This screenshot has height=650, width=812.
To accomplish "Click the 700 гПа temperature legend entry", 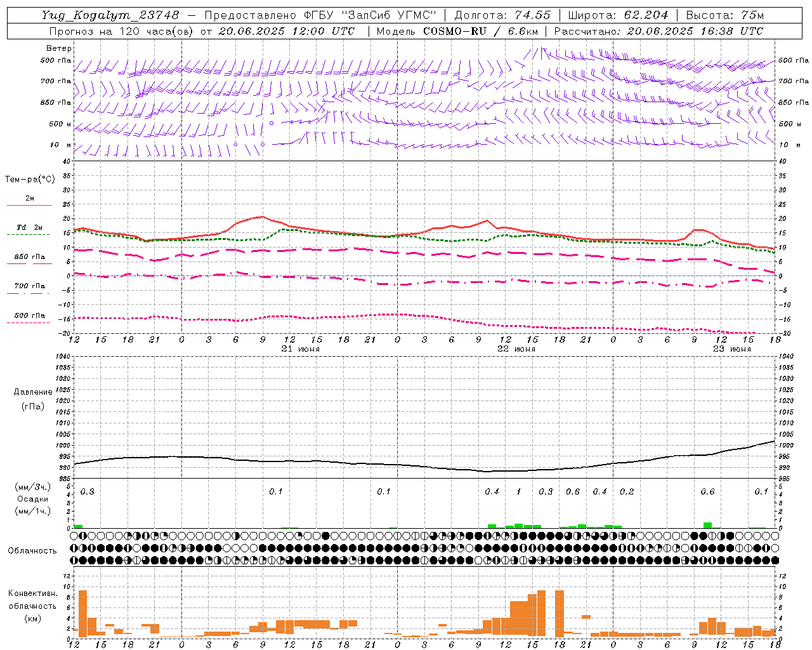I will [30, 286].
